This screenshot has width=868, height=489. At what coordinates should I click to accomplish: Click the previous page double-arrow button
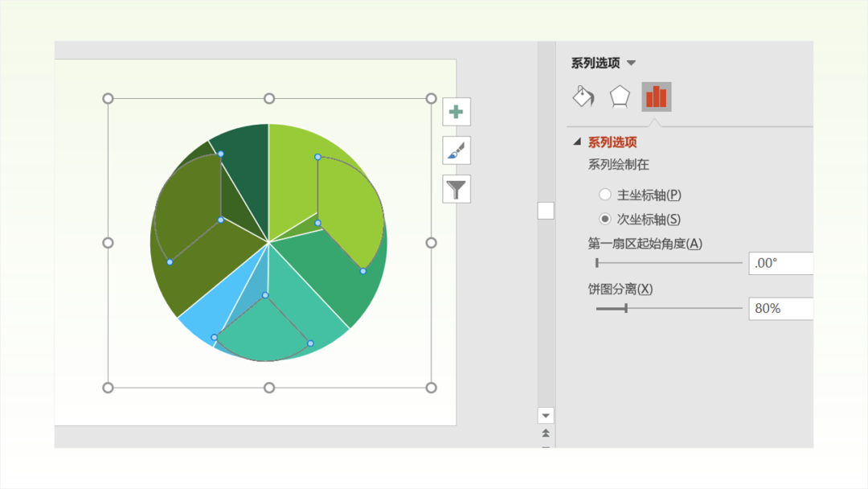pyautogui.click(x=545, y=433)
